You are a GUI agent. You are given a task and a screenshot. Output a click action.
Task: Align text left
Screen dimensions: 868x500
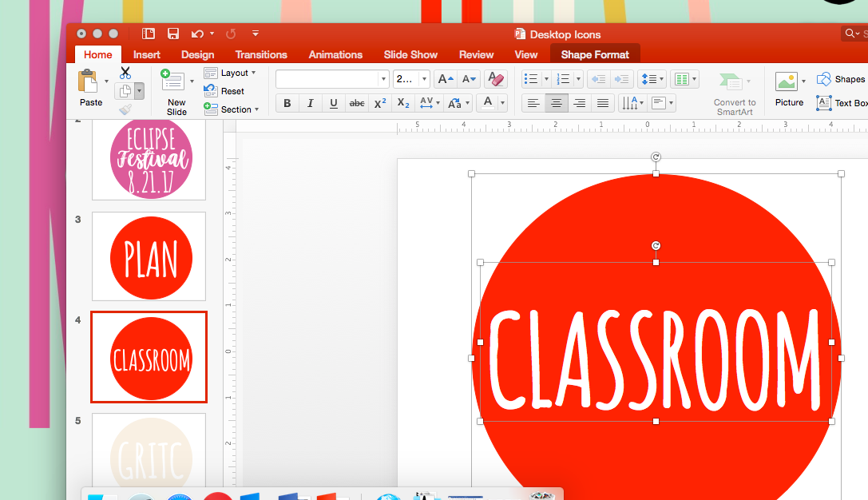pyautogui.click(x=533, y=103)
